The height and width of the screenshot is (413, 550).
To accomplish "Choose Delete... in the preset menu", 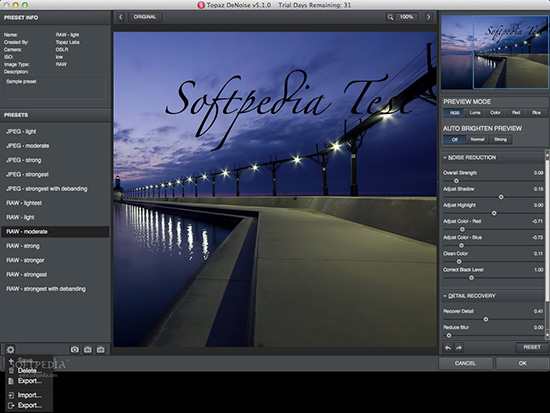I will coord(30,371).
